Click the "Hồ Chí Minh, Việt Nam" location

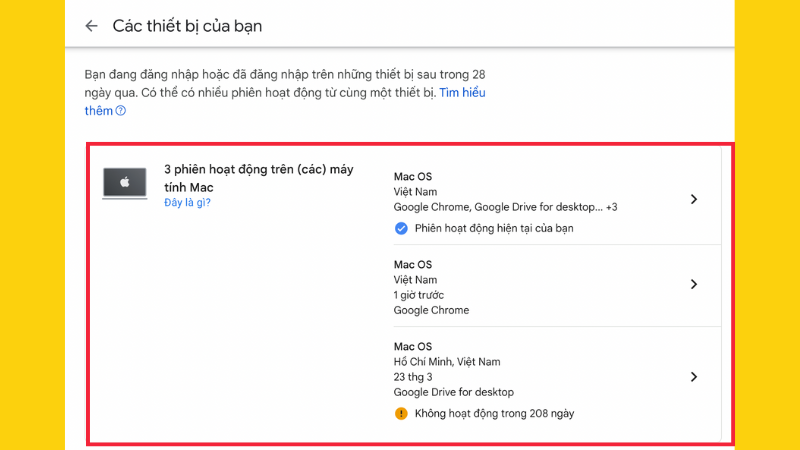point(447,362)
